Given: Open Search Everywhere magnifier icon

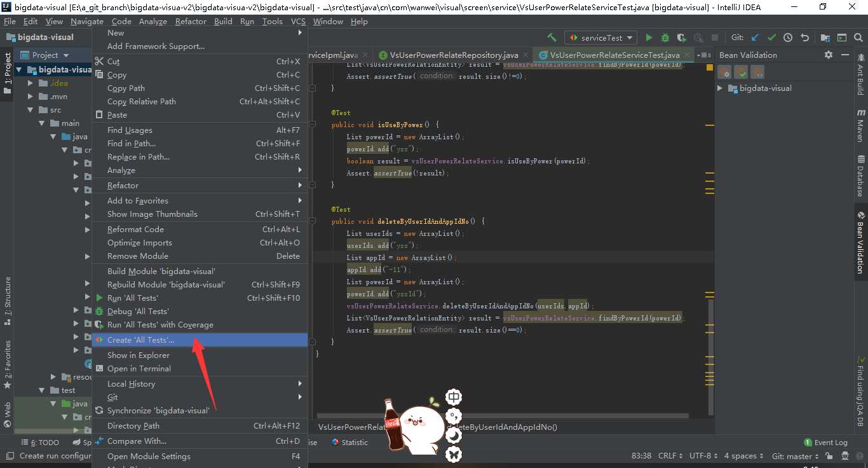Looking at the screenshot, I should click(x=858, y=38).
